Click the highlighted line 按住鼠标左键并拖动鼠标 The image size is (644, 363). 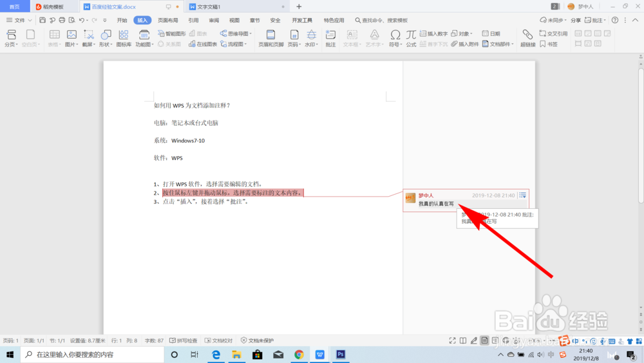click(x=233, y=193)
